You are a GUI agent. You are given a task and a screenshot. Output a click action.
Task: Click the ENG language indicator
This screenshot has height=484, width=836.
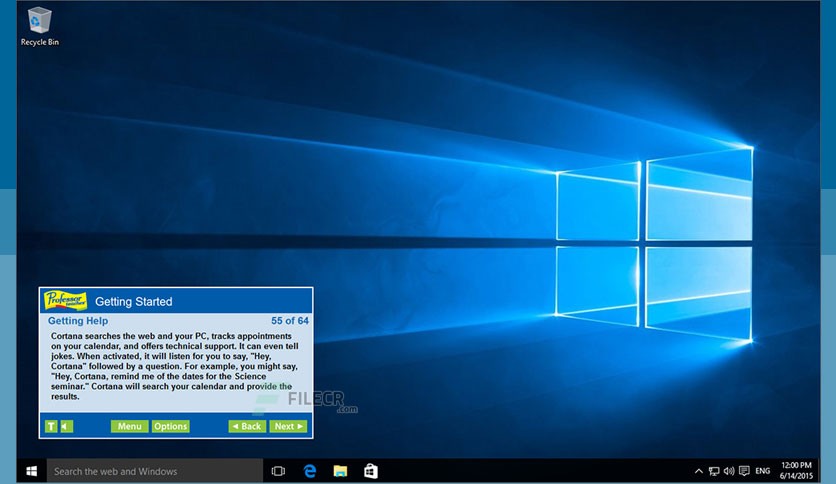(762, 471)
